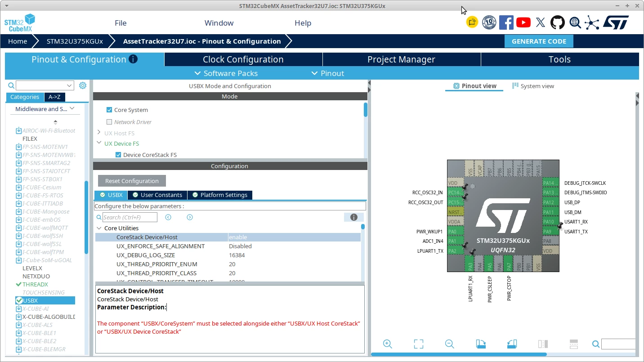Click the category search magnifier icon
Viewport: 644px width, 362px height.
coord(11,85)
